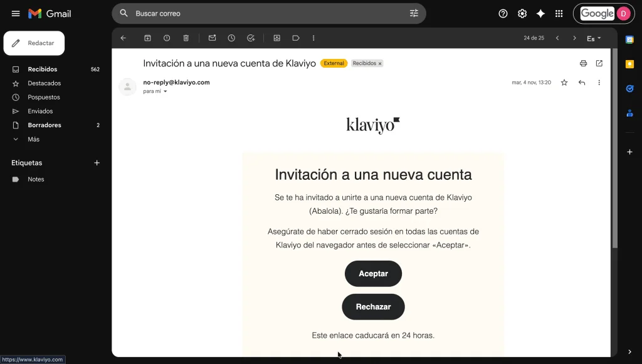
Task: Open the Google account avatar D
Action: tap(624, 14)
